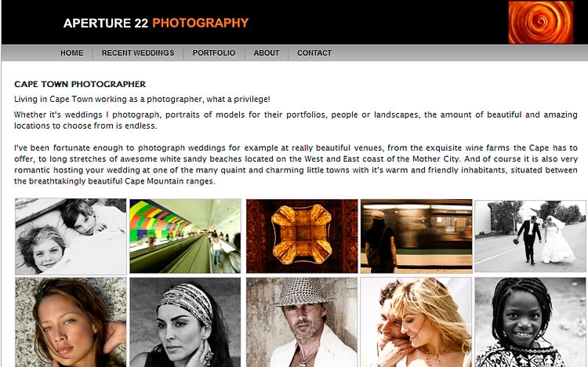
Task: View the colorful tunnel escalator photo
Action: click(x=185, y=236)
